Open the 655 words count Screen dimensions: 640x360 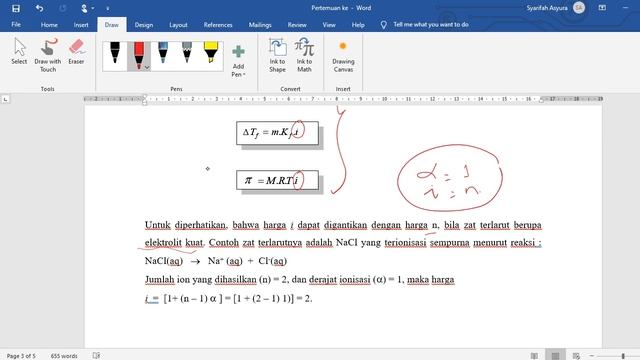pos(64,356)
